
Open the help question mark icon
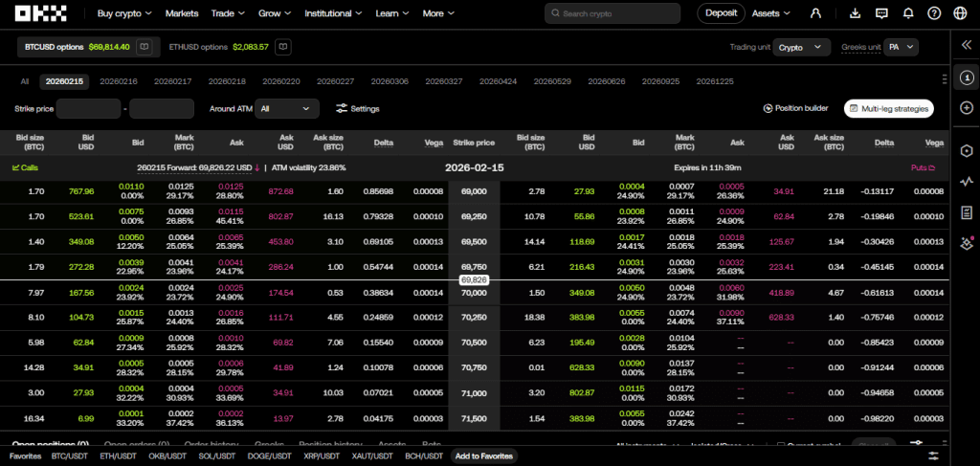pyautogui.click(x=934, y=13)
